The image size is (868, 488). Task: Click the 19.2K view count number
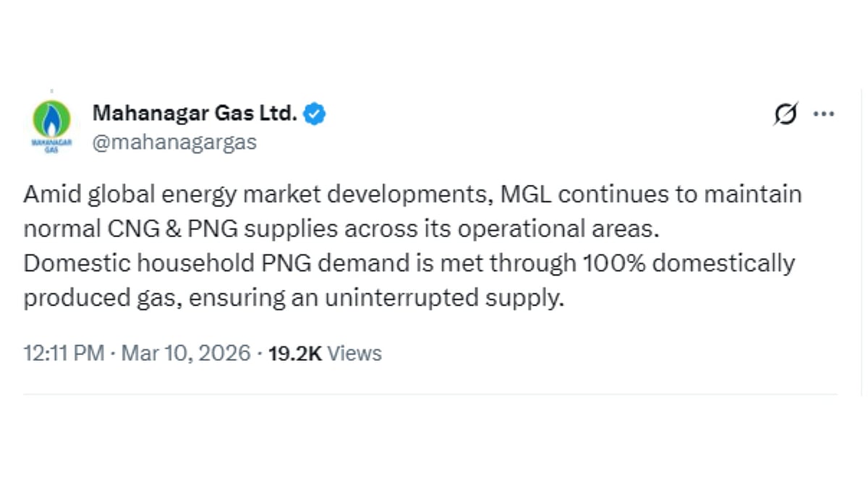[294, 353]
